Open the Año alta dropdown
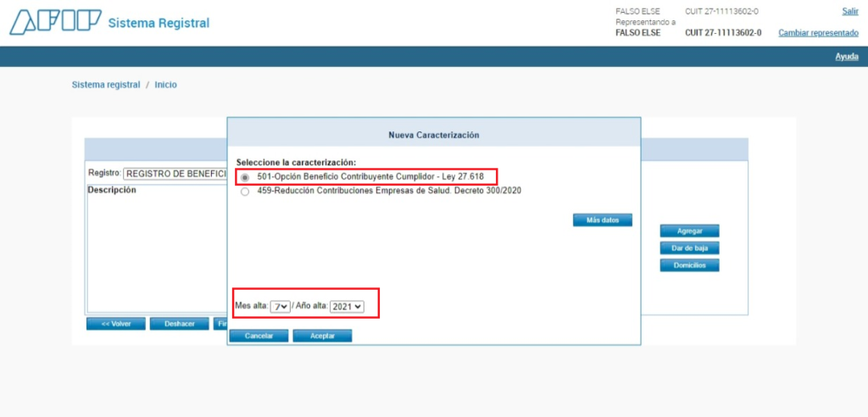This screenshot has height=417, width=868. tap(347, 306)
